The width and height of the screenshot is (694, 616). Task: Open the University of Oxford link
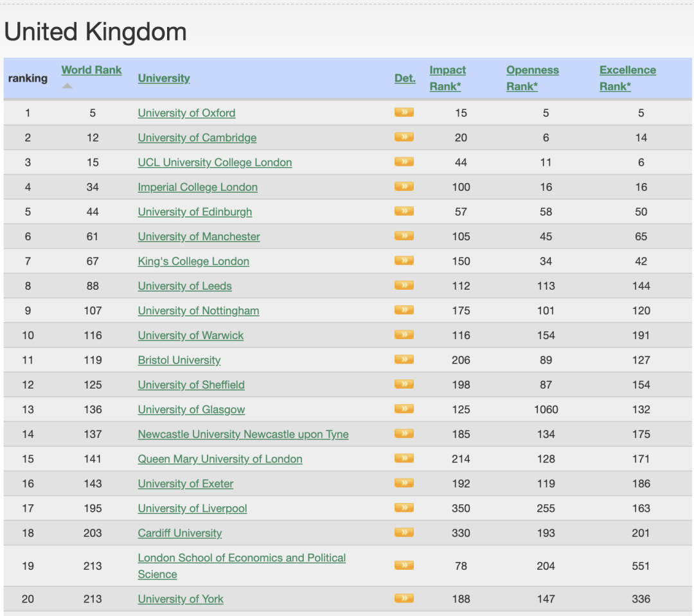tap(186, 113)
